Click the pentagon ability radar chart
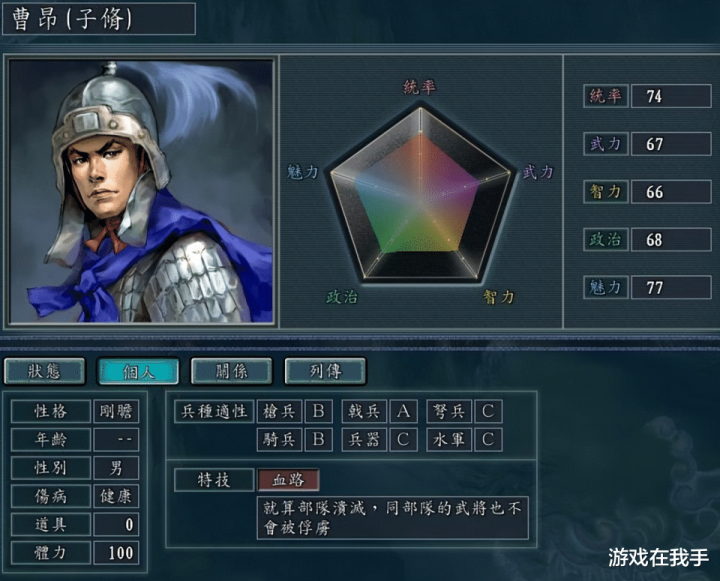Image resolution: width=720 pixels, height=581 pixels. [x=420, y=194]
